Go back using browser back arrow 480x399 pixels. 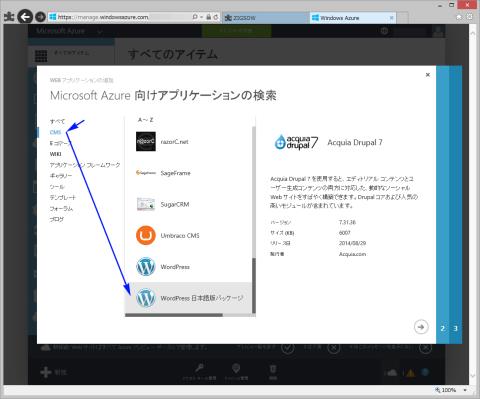[x=25, y=17]
